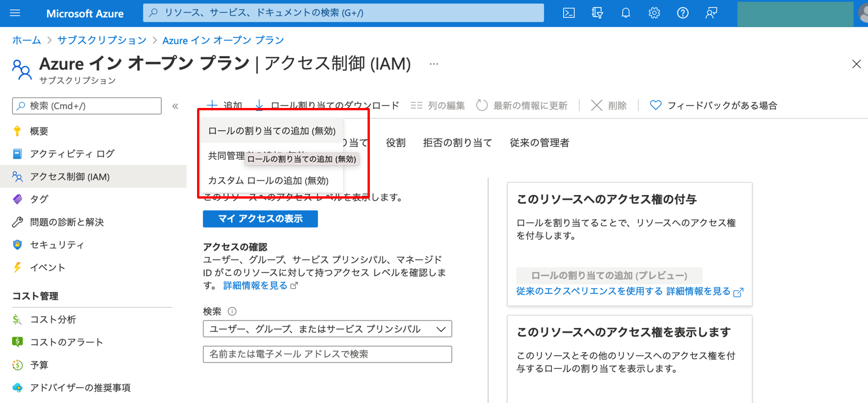Open the Directories and subscriptions filter icon
This screenshot has height=403, width=868.
point(598,13)
